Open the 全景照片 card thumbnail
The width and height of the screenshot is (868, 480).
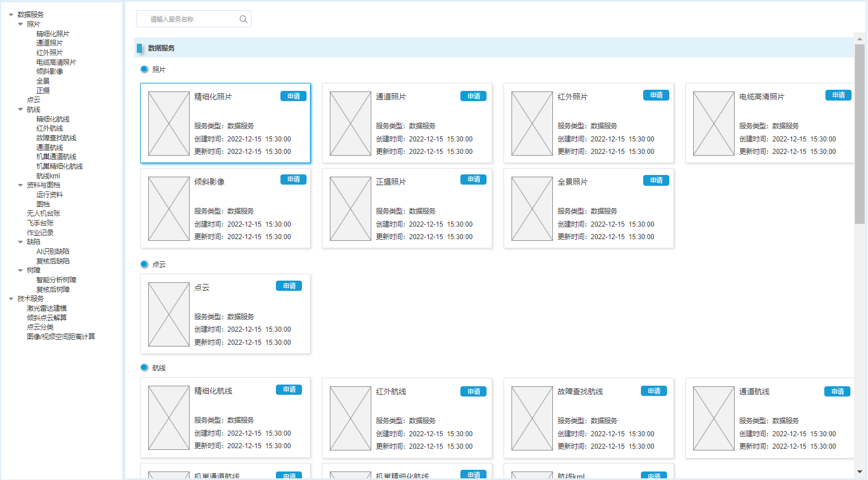coord(532,209)
